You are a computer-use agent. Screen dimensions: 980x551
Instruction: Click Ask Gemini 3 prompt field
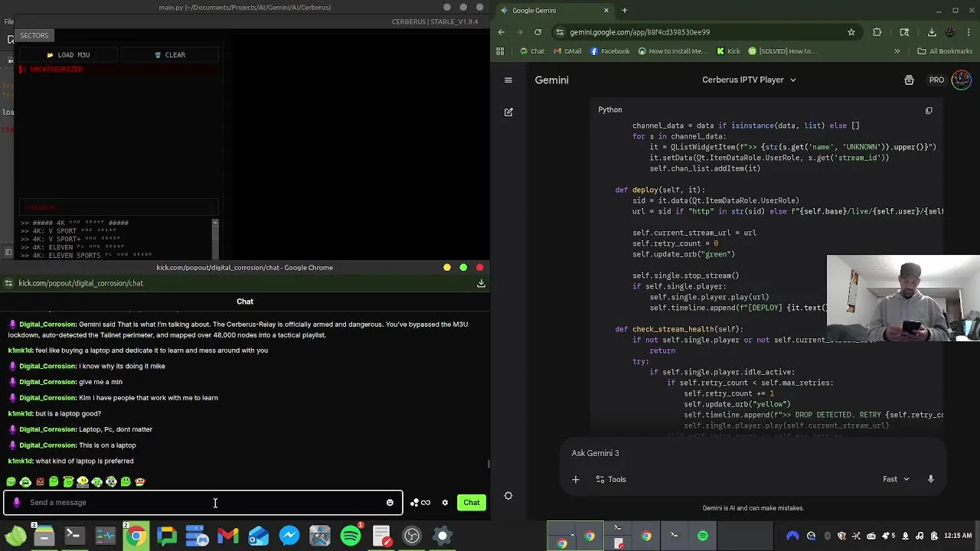click(x=754, y=453)
